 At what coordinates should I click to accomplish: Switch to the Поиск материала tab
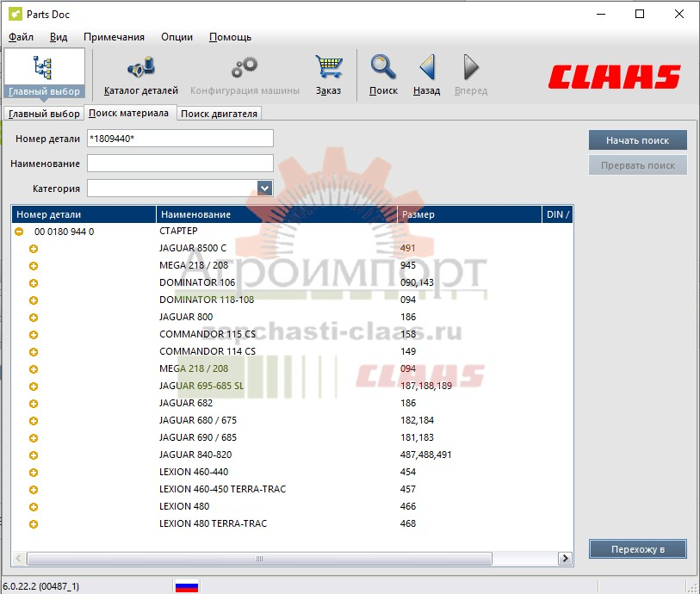(128, 113)
